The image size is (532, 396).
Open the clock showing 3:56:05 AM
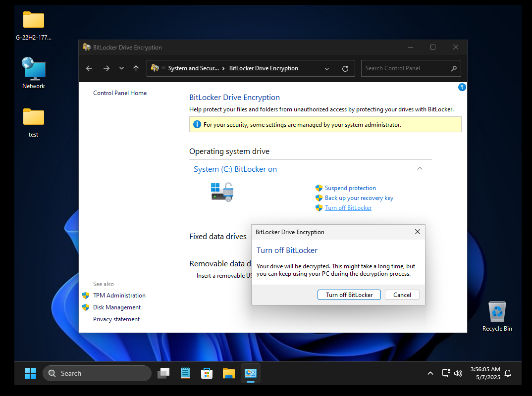(x=485, y=373)
